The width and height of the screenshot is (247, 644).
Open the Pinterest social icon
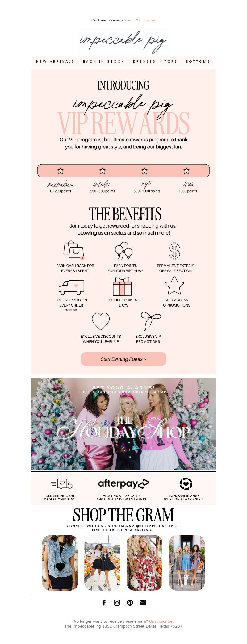coord(130,602)
